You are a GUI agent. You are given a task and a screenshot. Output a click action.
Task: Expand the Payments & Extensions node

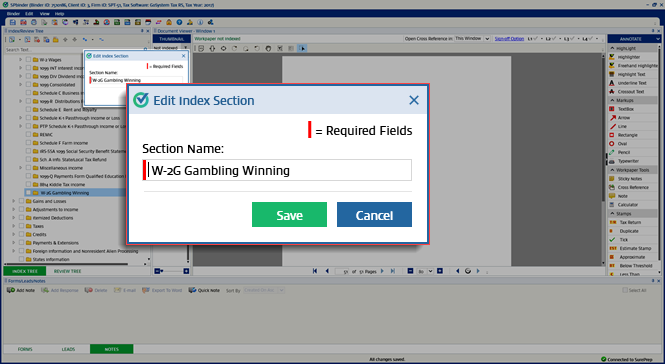tap(13, 243)
